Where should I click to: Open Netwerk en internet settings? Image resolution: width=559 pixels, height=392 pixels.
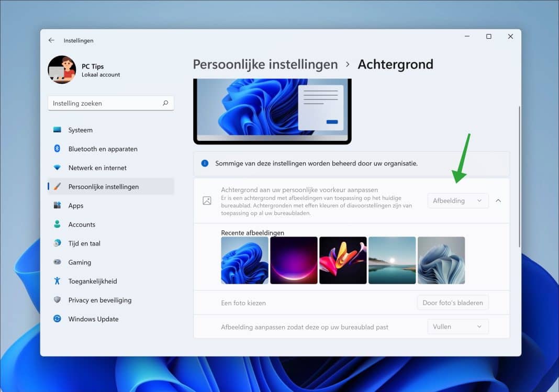click(x=97, y=167)
